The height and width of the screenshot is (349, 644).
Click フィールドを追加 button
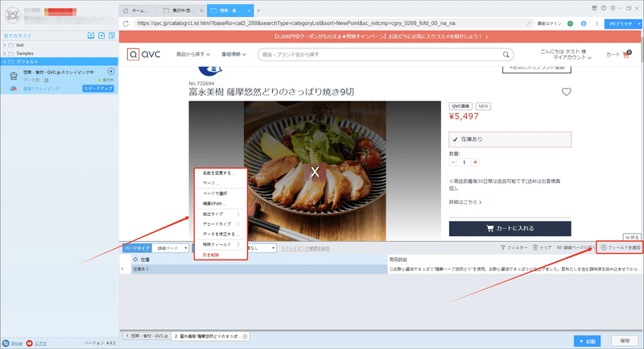point(620,247)
